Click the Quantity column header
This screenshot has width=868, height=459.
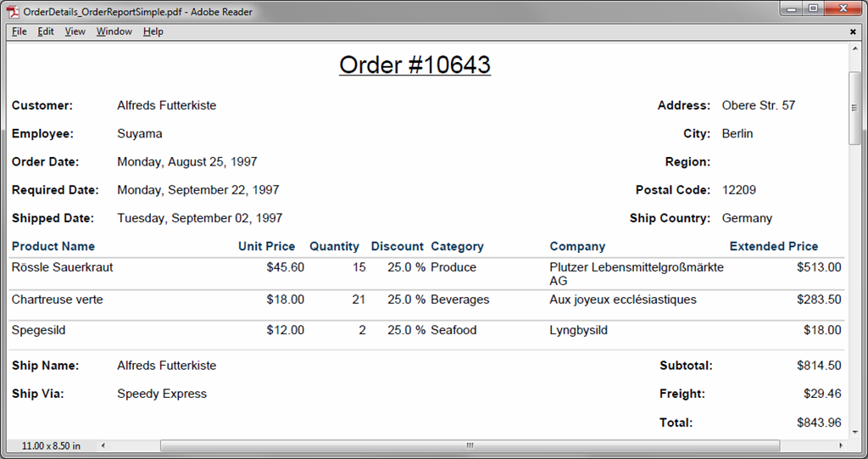pyautogui.click(x=334, y=246)
